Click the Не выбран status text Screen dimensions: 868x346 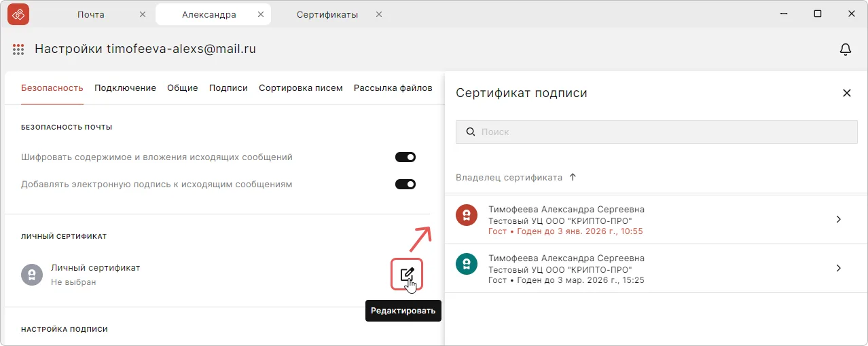73,282
